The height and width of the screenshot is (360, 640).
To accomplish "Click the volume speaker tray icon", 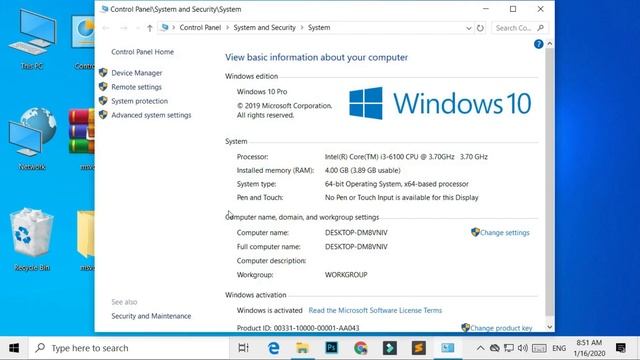I will click(x=523, y=348).
